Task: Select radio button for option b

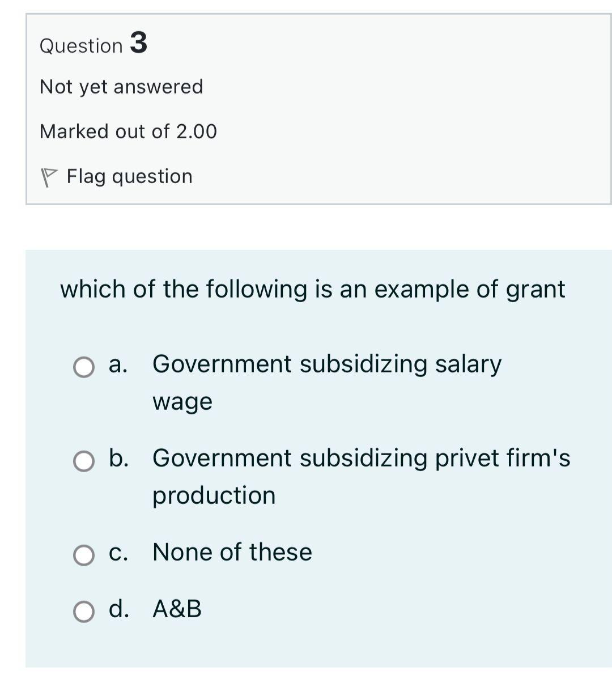Action: (x=84, y=461)
